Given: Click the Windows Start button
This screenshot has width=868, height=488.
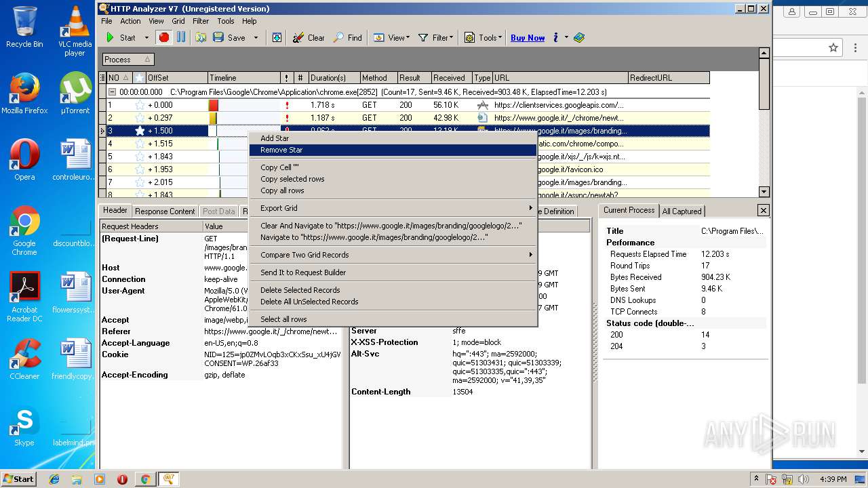Looking at the screenshot, I should 18,479.
